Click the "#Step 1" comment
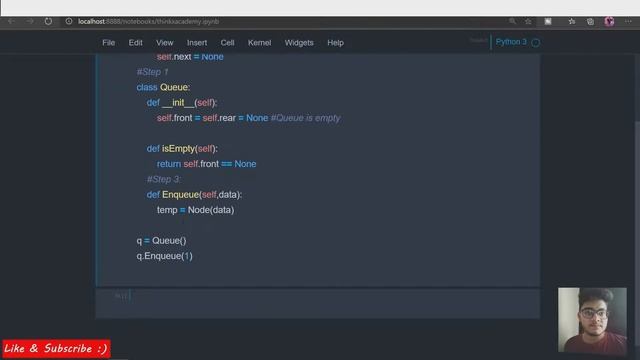Screen dimensions: 640x360 [152, 72]
